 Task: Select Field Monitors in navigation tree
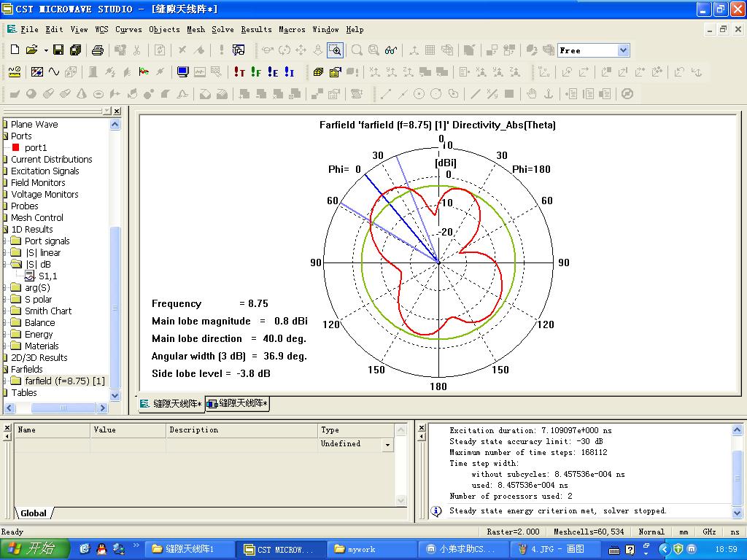(x=38, y=183)
